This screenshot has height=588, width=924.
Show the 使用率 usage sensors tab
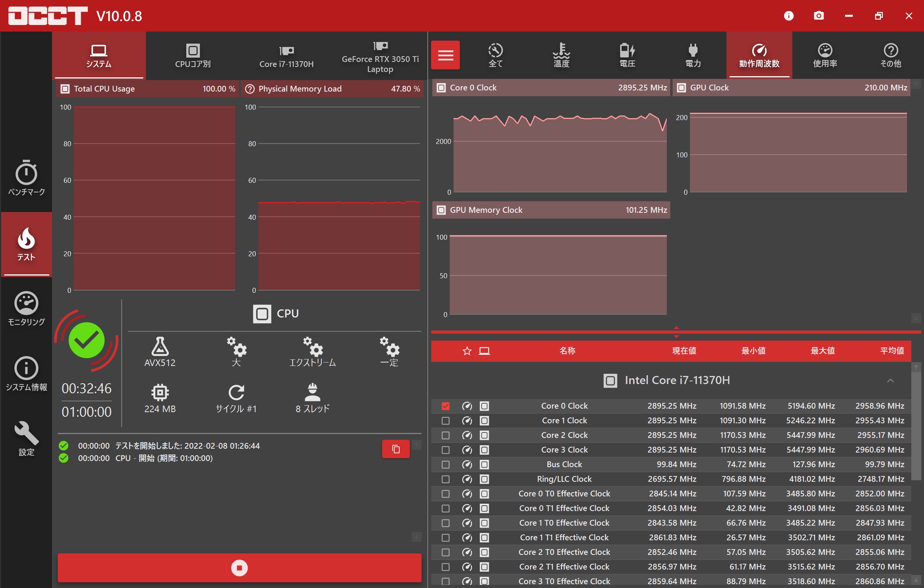pos(825,55)
